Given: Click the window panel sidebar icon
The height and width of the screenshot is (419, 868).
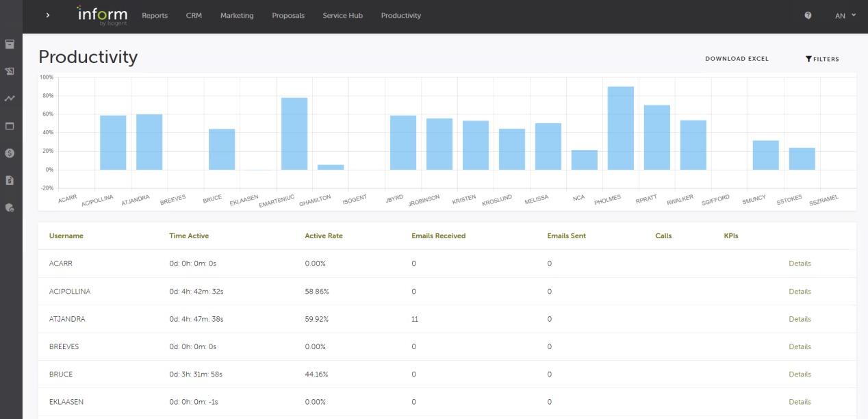Looking at the screenshot, I should [x=10, y=126].
